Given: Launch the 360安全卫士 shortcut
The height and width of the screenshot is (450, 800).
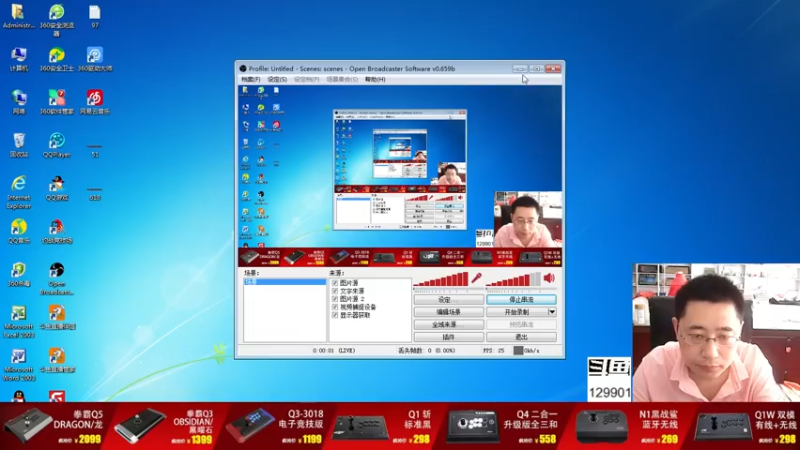Looking at the screenshot, I should tap(57, 59).
